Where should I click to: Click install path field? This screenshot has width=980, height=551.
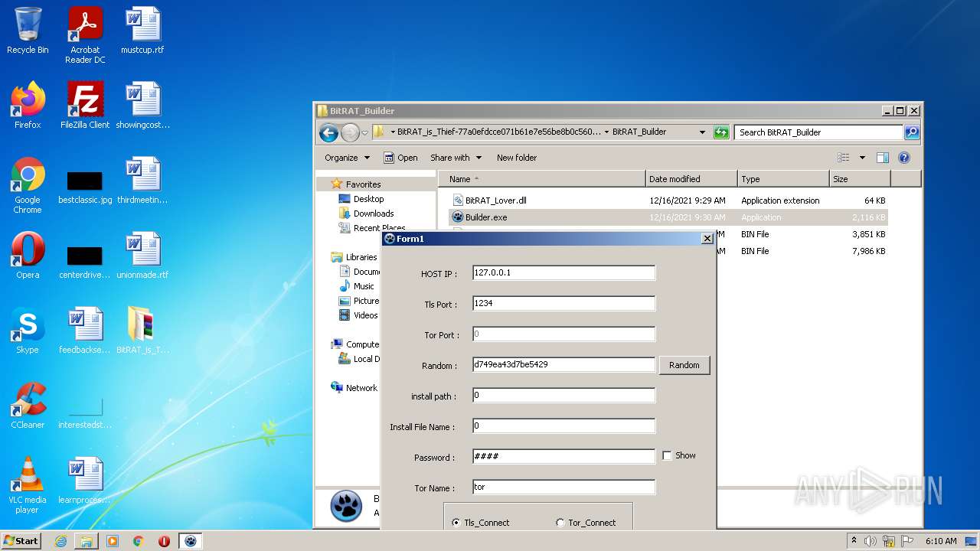pyautogui.click(x=563, y=395)
